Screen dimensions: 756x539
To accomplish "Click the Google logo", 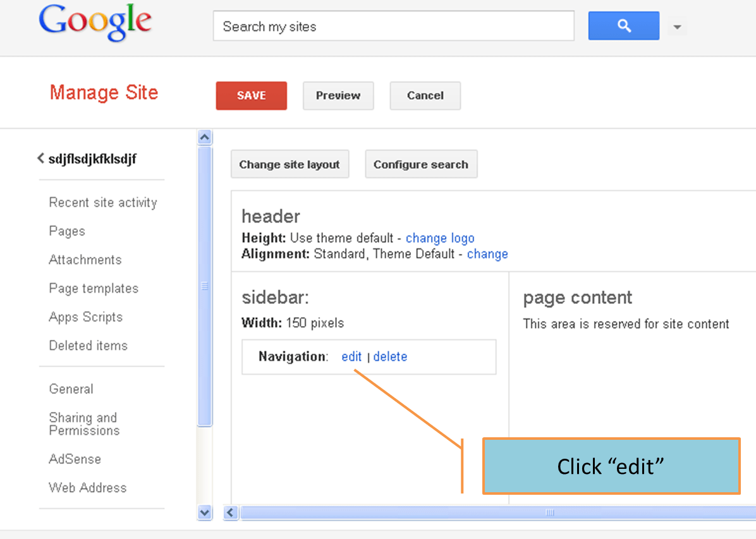I will (x=94, y=23).
